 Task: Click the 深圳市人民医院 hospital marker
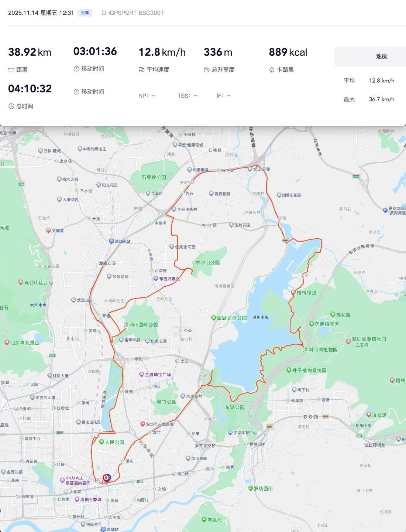tap(143, 424)
